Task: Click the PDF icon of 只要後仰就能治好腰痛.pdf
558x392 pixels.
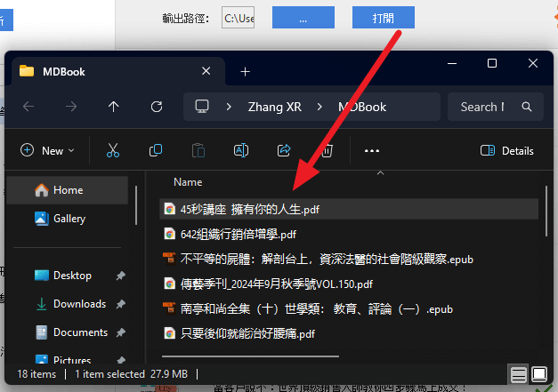Action: coord(169,333)
